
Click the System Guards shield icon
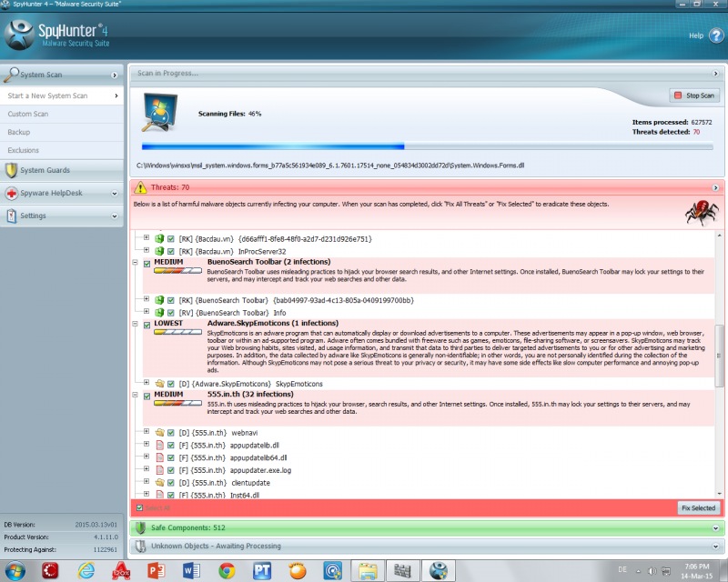tap(11, 170)
